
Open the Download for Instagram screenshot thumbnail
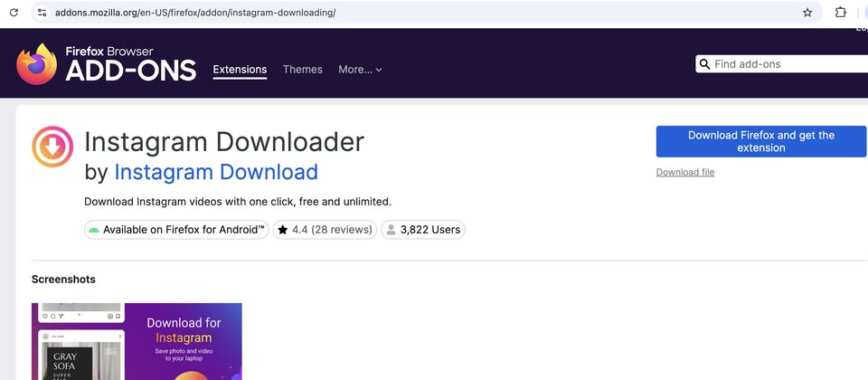pyautogui.click(x=137, y=341)
